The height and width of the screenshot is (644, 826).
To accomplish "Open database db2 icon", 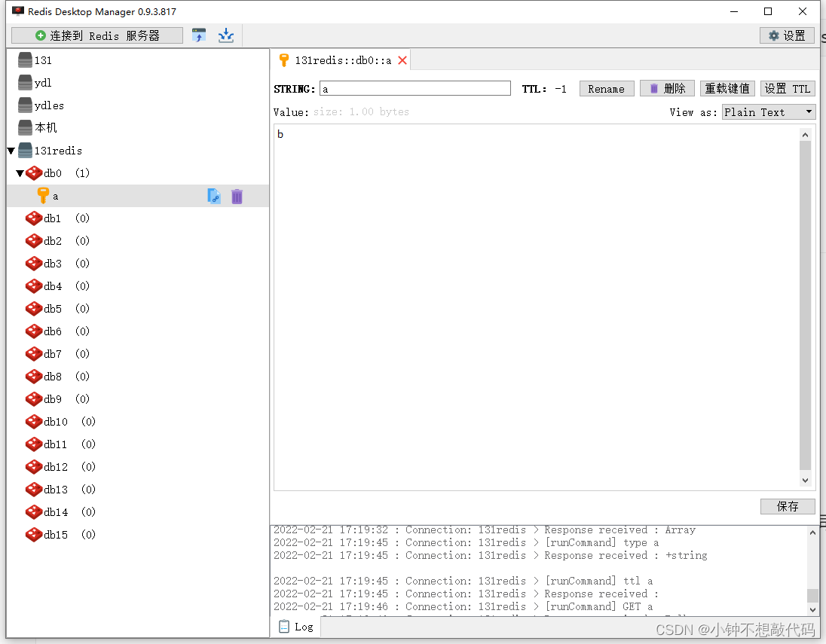I will click(34, 240).
